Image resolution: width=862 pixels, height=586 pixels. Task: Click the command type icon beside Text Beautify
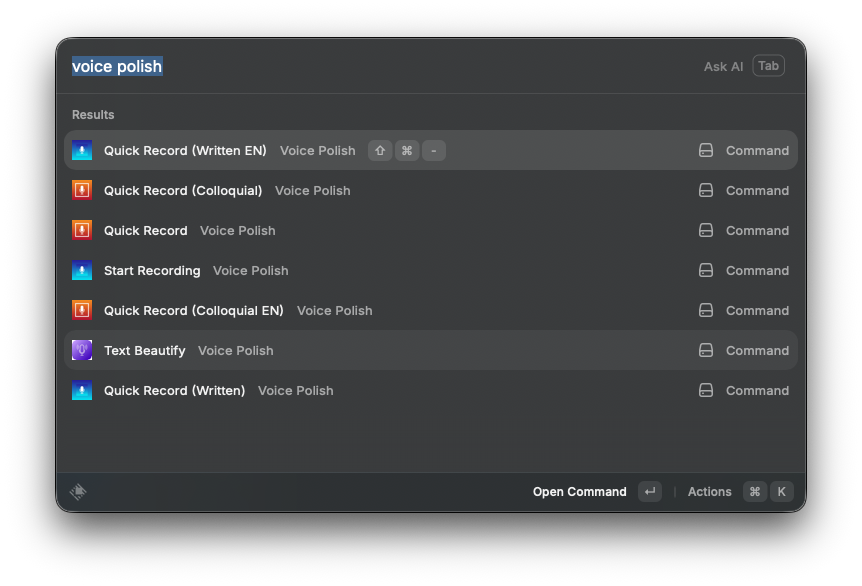(x=705, y=350)
